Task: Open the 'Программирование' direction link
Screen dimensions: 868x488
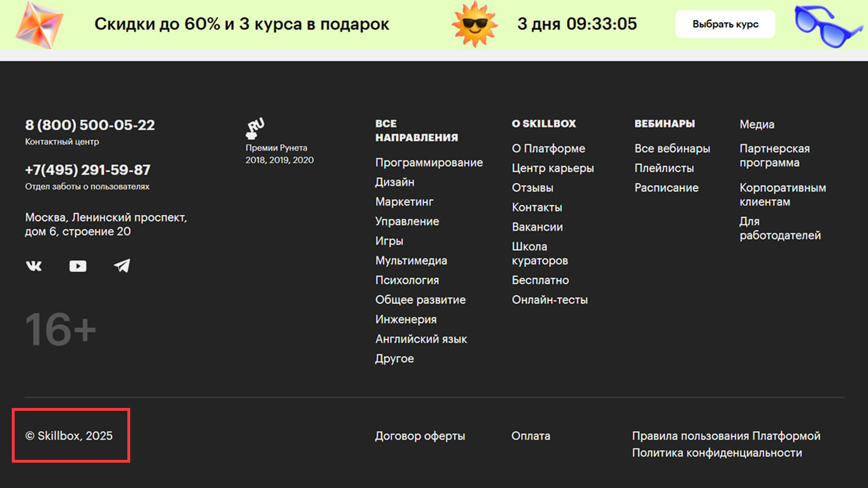Action: pos(429,162)
